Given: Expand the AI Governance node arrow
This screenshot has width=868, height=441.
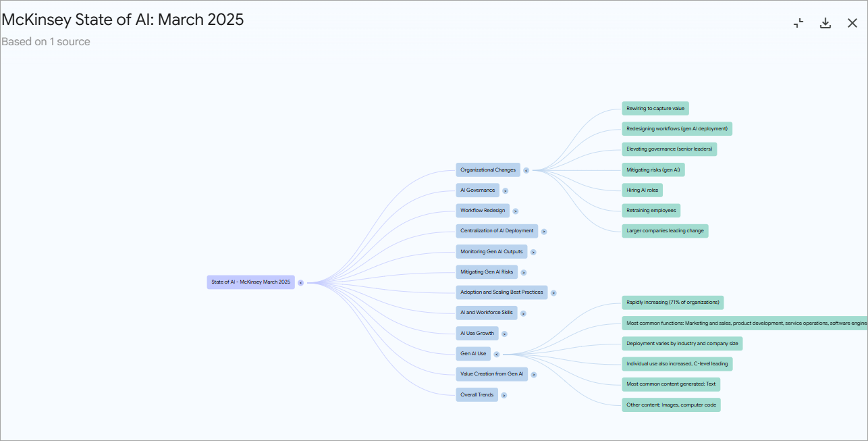Looking at the screenshot, I should coord(505,190).
